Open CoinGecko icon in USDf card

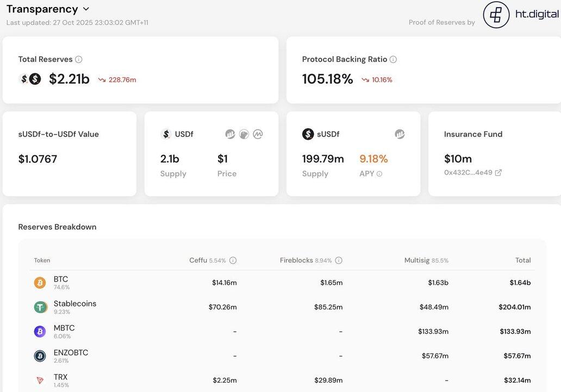(x=244, y=134)
